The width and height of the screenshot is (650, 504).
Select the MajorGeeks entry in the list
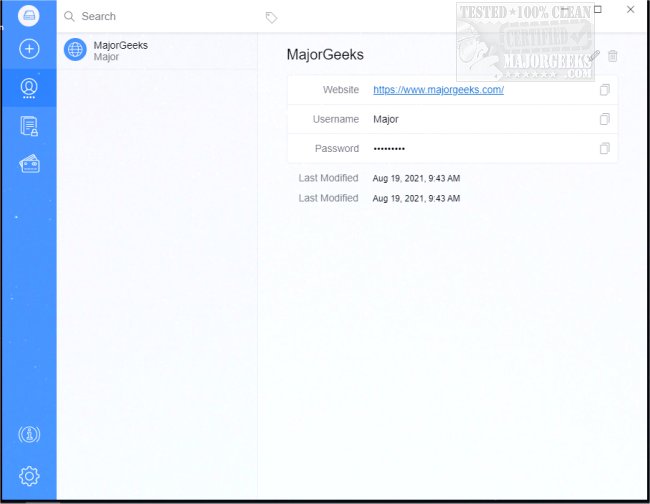(157, 50)
